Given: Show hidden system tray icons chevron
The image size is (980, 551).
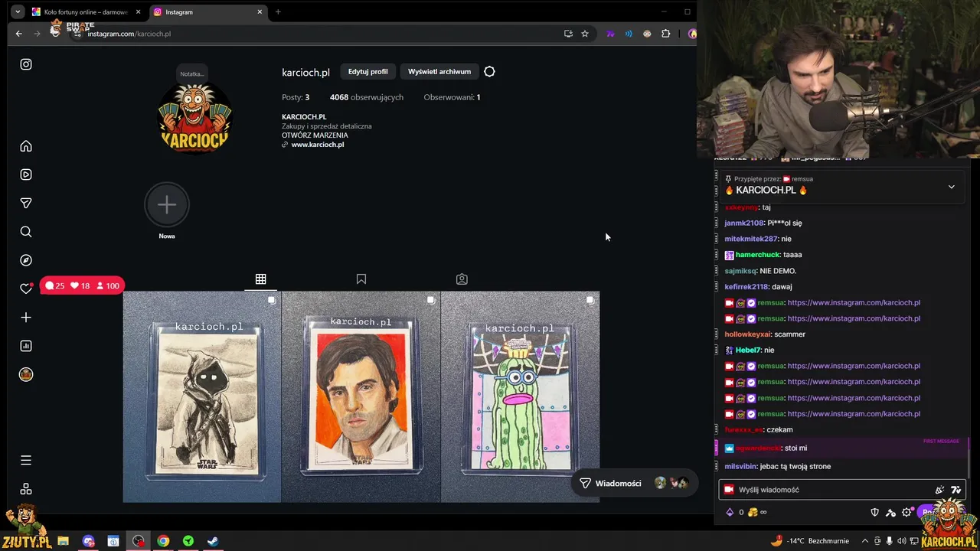Looking at the screenshot, I should pyautogui.click(x=864, y=541).
